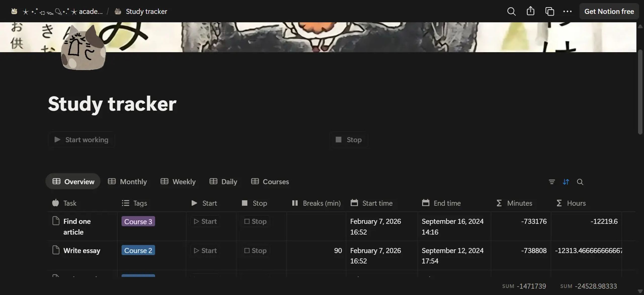Click the Study tracker breadcrumb icon

[x=118, y=11]
